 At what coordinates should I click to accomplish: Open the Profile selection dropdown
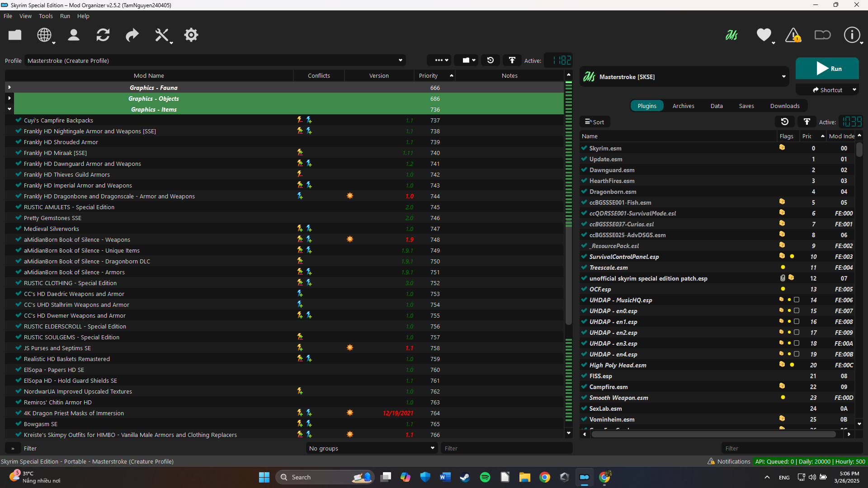click(x=215, y=61)
